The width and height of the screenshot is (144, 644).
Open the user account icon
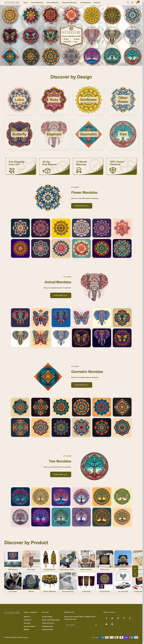tap(132, 2)
